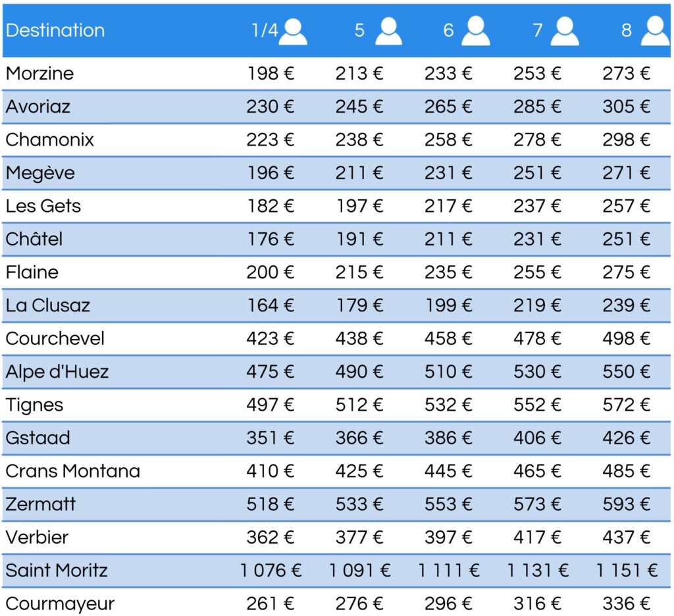Click the 351 € Gstaad price
The width and height of the screenshot is (674, 616).
coord(271,438)
